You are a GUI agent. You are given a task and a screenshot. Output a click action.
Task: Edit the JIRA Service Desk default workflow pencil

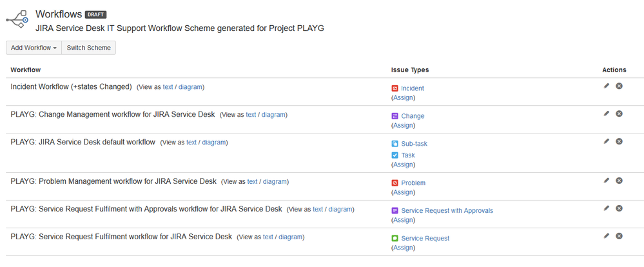(x=606, y=141)
